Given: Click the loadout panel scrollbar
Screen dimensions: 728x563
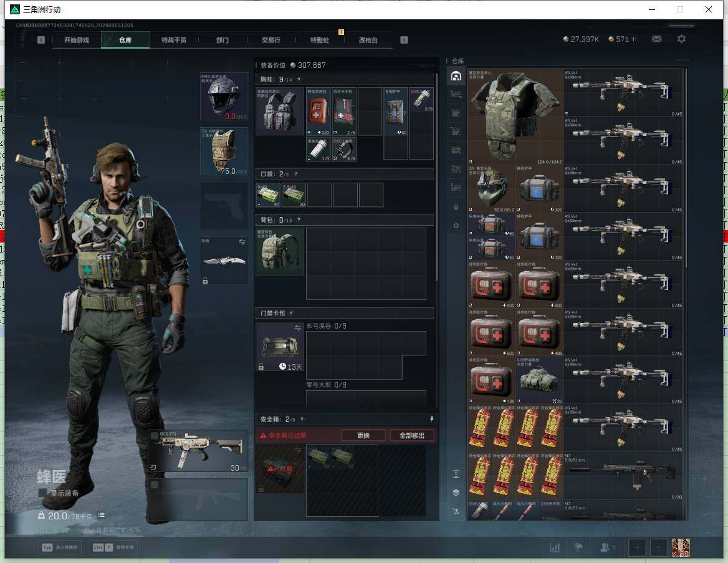Looking at the screenshot, I should tap(437, 176).
